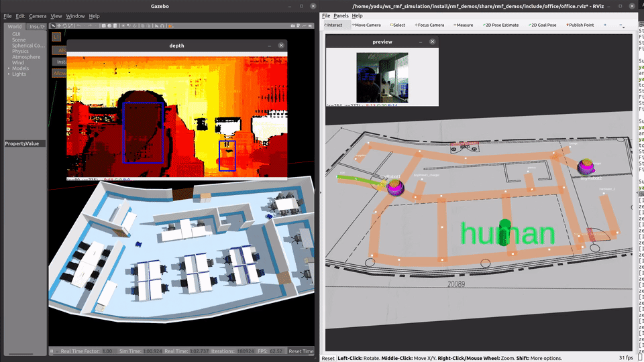Expand the Lights tree node

pyautogui.click(x=9, y=74)
